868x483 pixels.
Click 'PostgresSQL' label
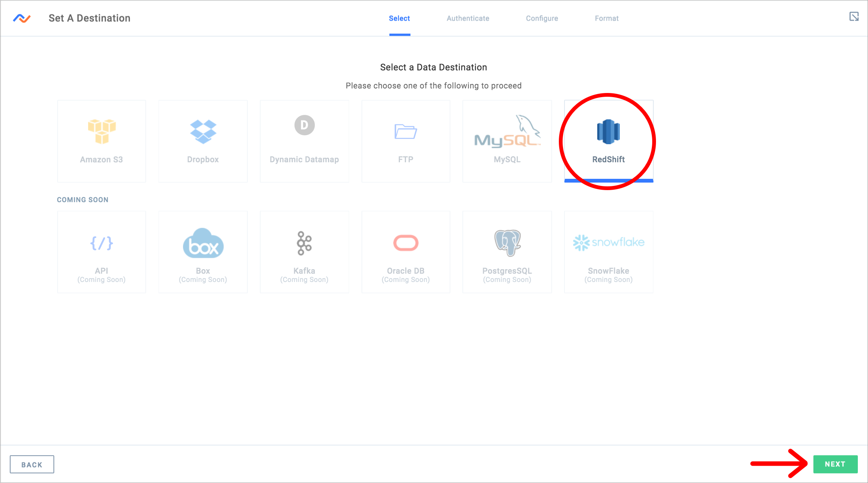tap(507, 271)
